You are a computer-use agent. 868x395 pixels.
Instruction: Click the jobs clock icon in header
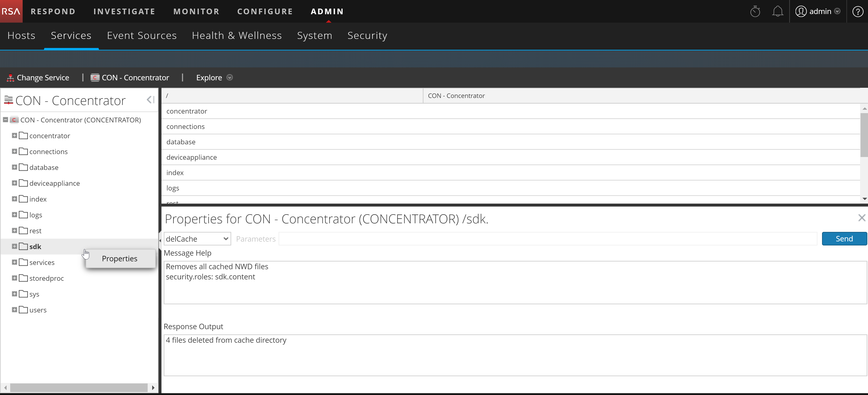[x=755, y=11]
